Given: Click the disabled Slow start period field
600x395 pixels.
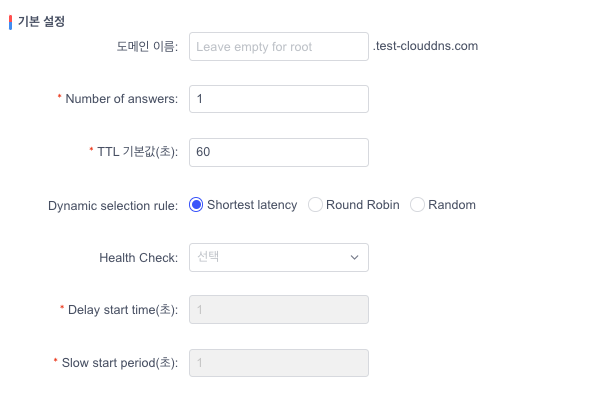Looking at the screenshot, I should 279,363.
